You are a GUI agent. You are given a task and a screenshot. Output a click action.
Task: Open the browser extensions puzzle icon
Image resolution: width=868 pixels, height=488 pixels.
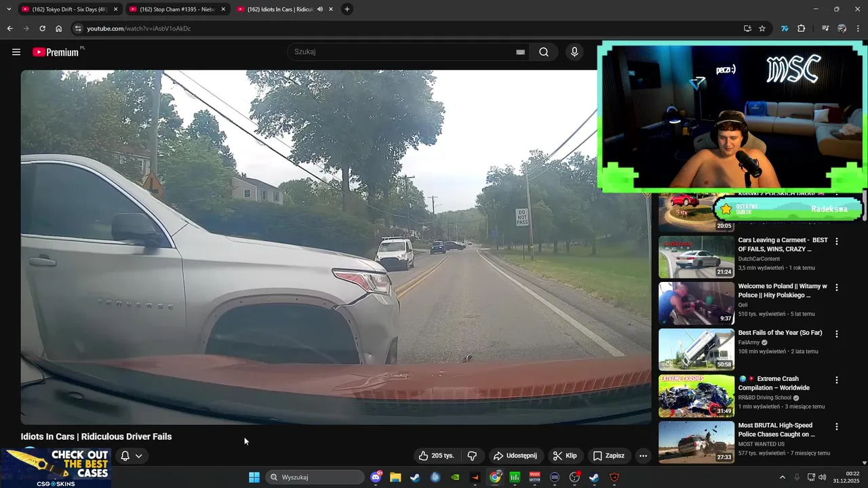(801, 28)
